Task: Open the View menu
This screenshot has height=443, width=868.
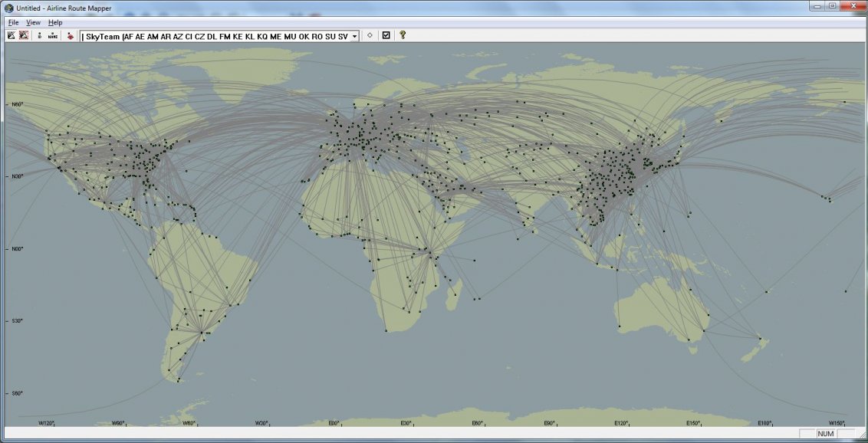Action: pos(33,22)
